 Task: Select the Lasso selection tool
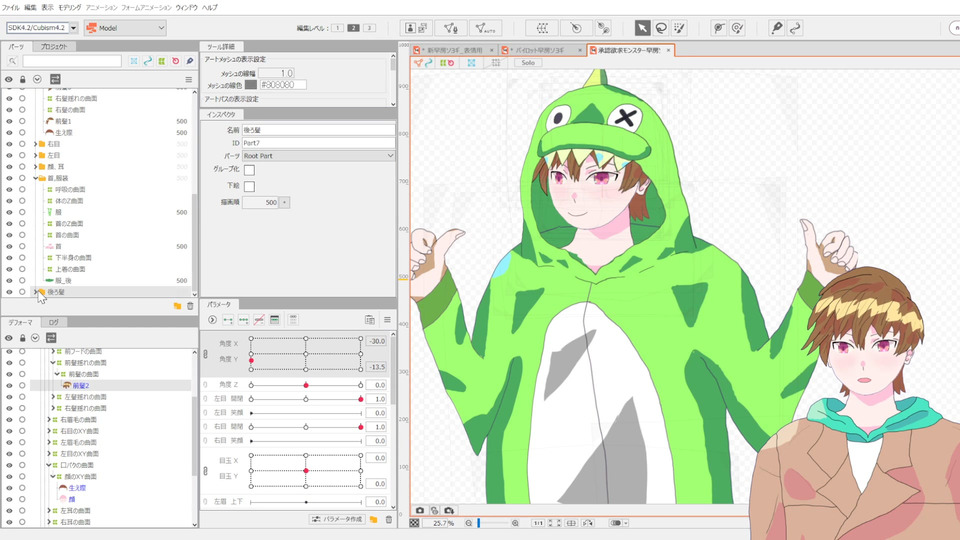click(661, 28)
